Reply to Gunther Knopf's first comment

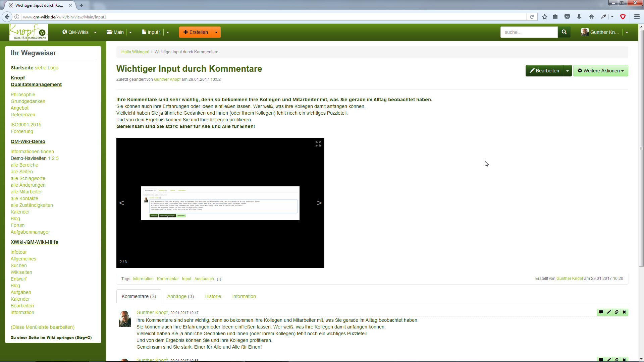[x=601, y=312]
